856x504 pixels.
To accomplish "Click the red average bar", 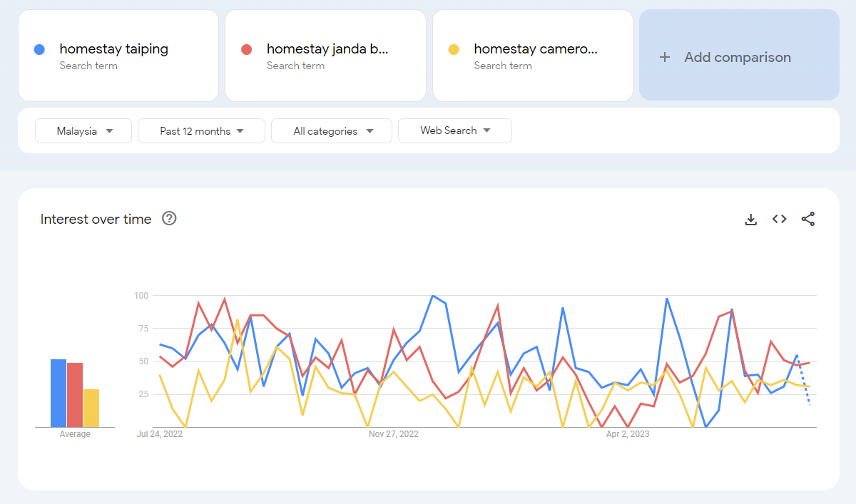I will click(x=75, y=395).
